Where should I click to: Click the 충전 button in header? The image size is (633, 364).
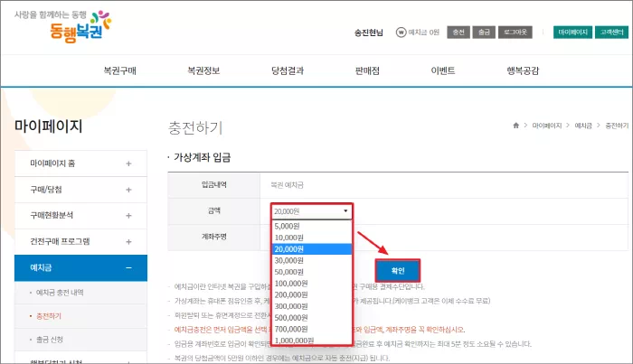tap(458, 33)
